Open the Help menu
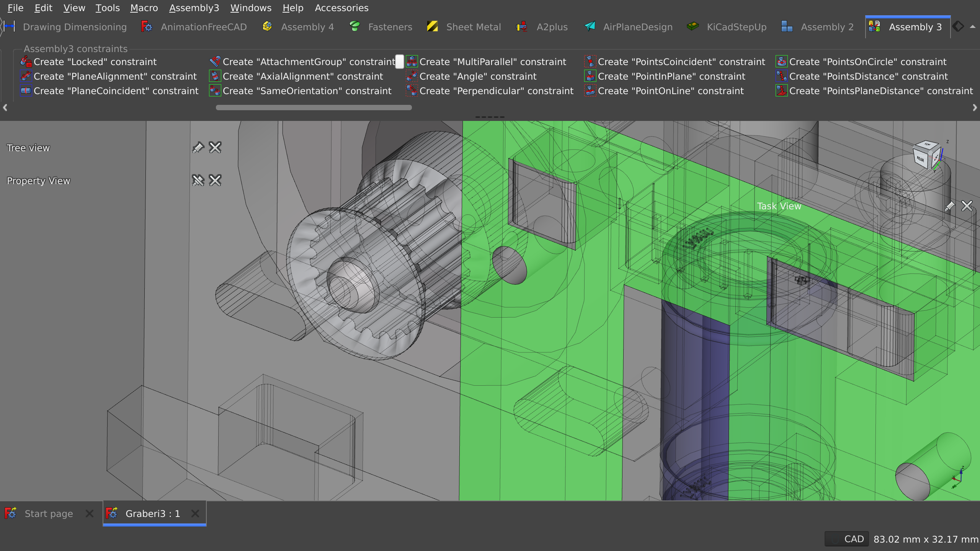Viewport: 980px width, 551px height. [x=293, y=8]
